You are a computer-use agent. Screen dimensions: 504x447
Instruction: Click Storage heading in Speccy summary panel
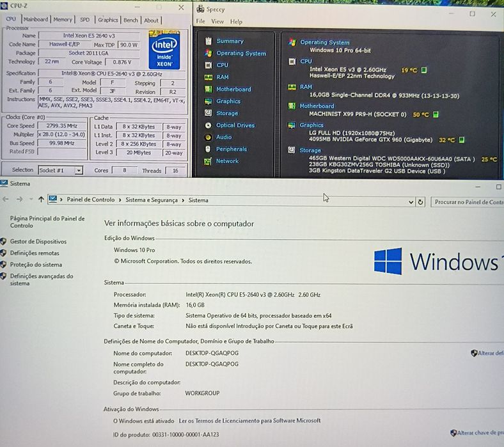tap(310, 150)
